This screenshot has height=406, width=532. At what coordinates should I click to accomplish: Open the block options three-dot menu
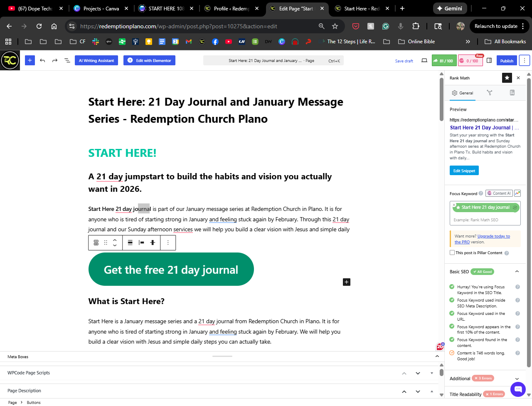[168, 243]
